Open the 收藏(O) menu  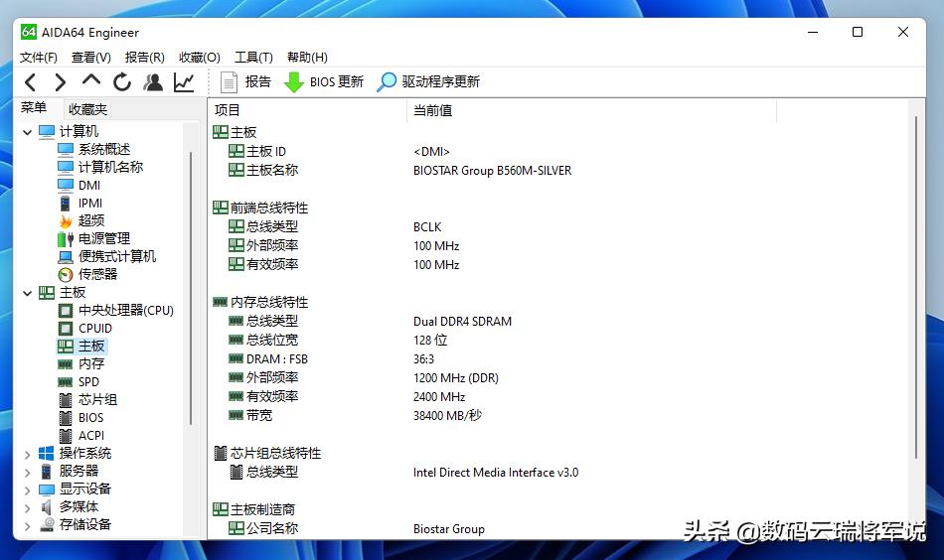click(x=200, y=58)
